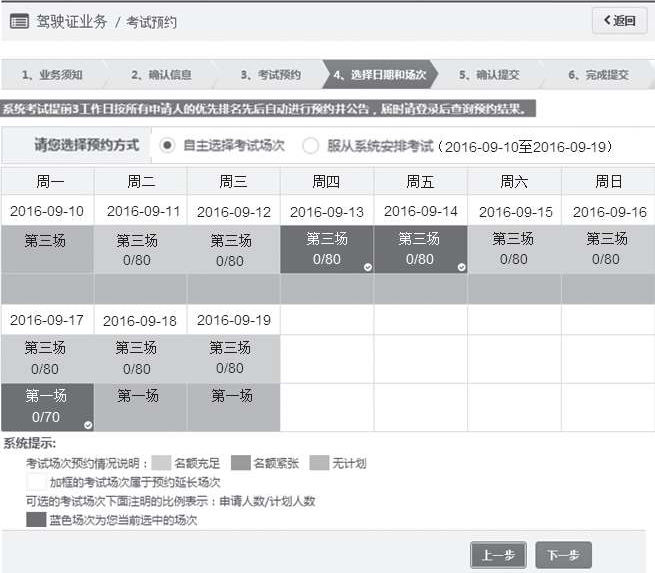This screenshot has width=655, height=573.
Task: Click the 返回 back button
Action: pyautogui.click(x=618, y=20)
